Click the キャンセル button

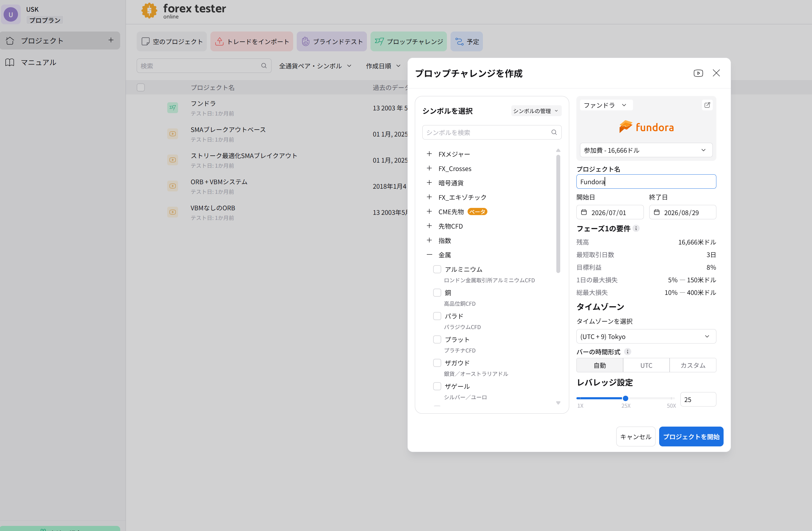click(x=635, y=436)
